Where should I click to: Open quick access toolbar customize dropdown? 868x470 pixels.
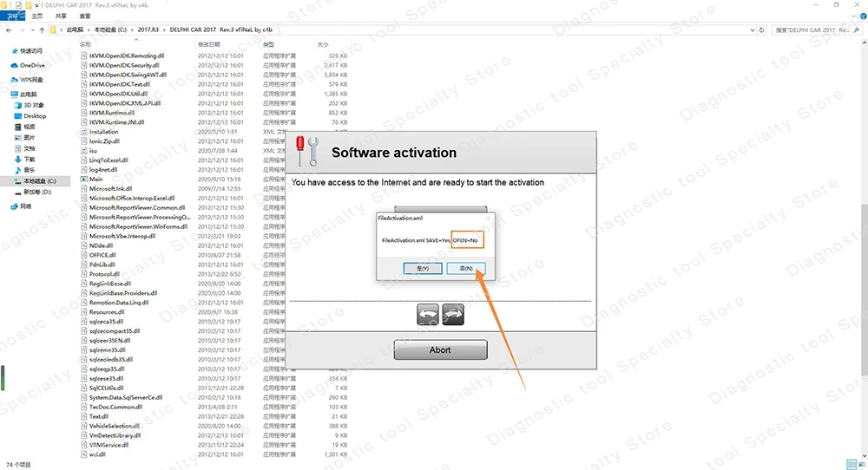coord(36,5)
